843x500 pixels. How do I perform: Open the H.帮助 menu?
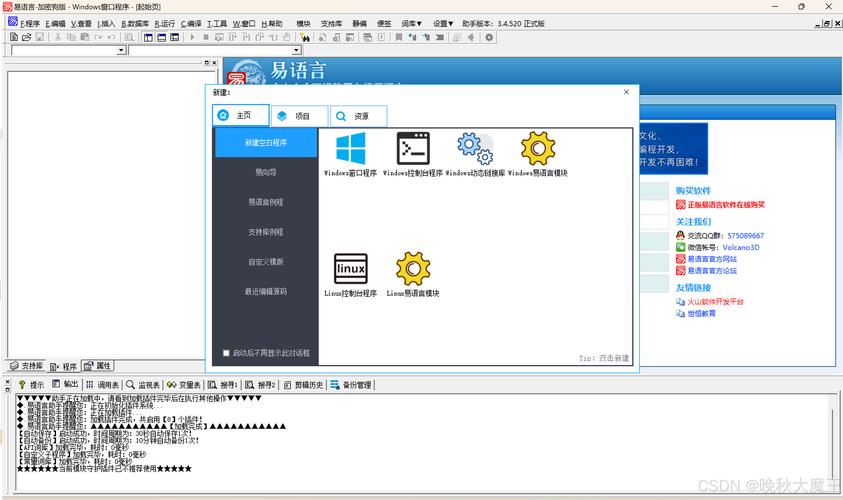[272, 24]
